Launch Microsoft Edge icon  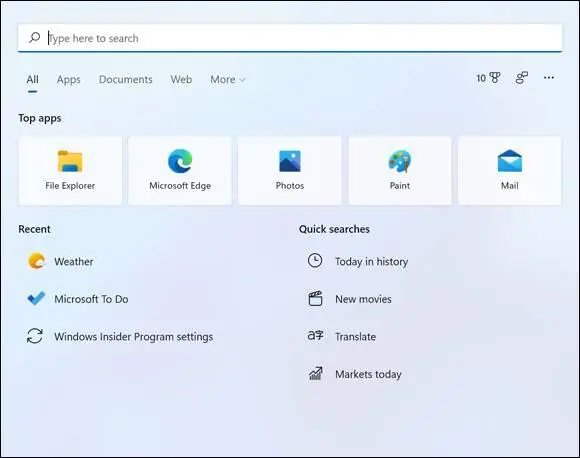tap(180, 161)
